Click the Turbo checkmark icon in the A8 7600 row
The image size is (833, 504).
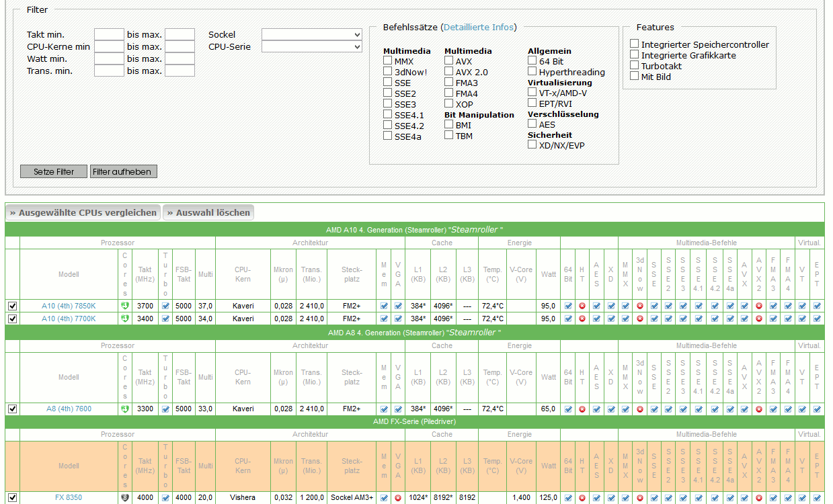[165, 409]
